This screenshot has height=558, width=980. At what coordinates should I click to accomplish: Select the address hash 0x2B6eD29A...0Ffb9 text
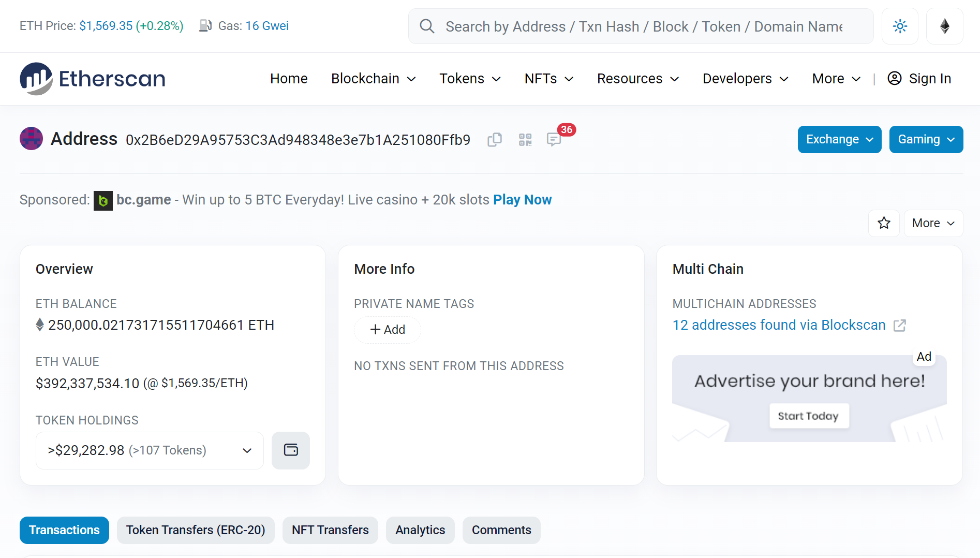tap(298, 140)
